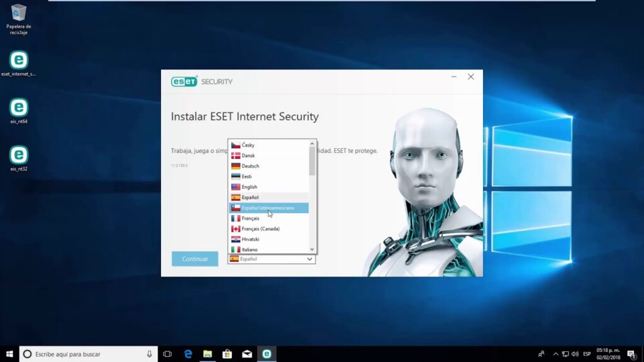Show hidden system tray icons
Screen dimensions: 644x362
click(556, 354)
